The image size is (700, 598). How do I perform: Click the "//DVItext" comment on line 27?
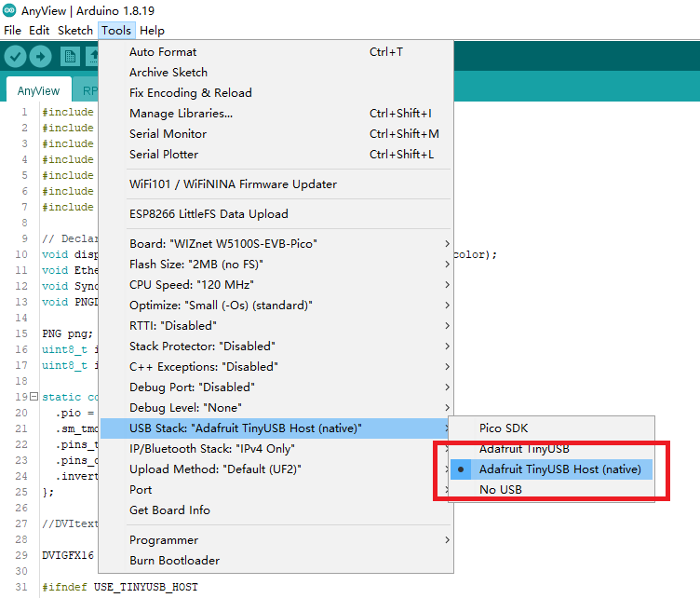[70, 523]
